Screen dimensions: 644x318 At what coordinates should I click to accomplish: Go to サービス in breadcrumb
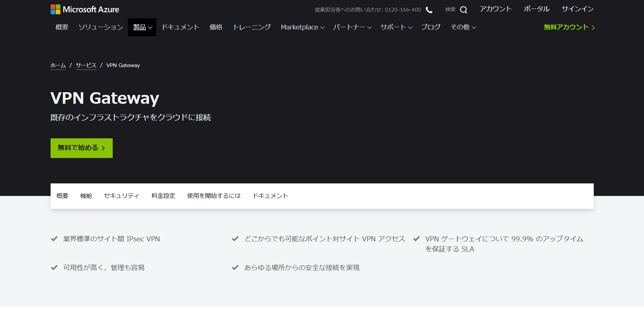pos(86,65)
